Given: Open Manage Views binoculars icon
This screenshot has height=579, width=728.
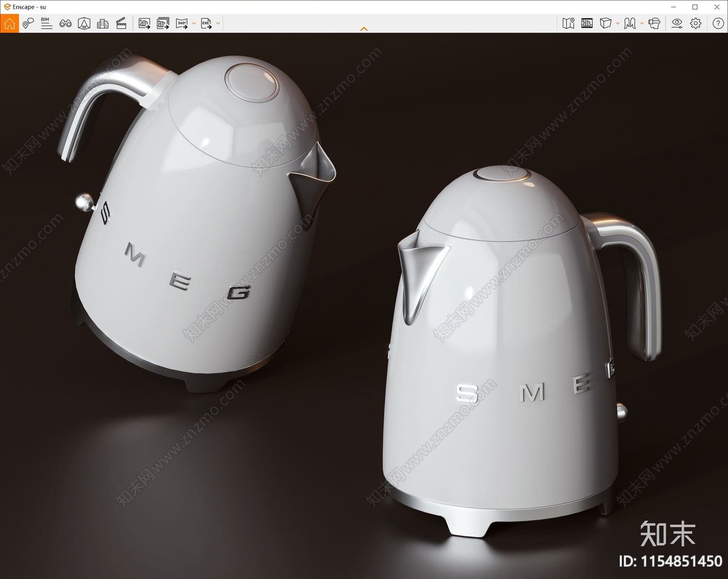Looking at the screenshot, I should tap(66, 23).
